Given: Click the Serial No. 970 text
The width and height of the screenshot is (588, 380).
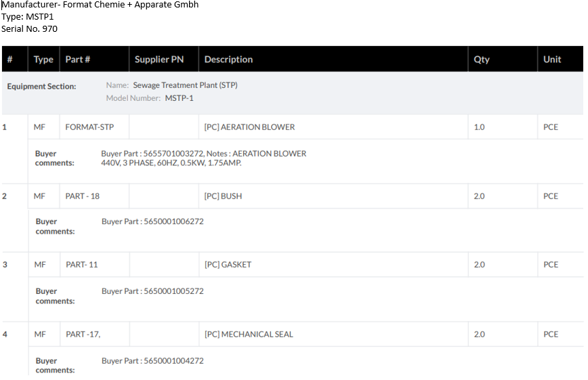Looking at the screenshot, I should point(30,29).
